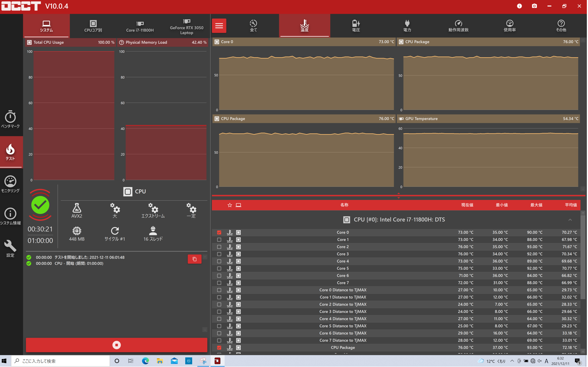Select the 動作周波数 frequency tab

pyautogui.click(x=458, y=26)
